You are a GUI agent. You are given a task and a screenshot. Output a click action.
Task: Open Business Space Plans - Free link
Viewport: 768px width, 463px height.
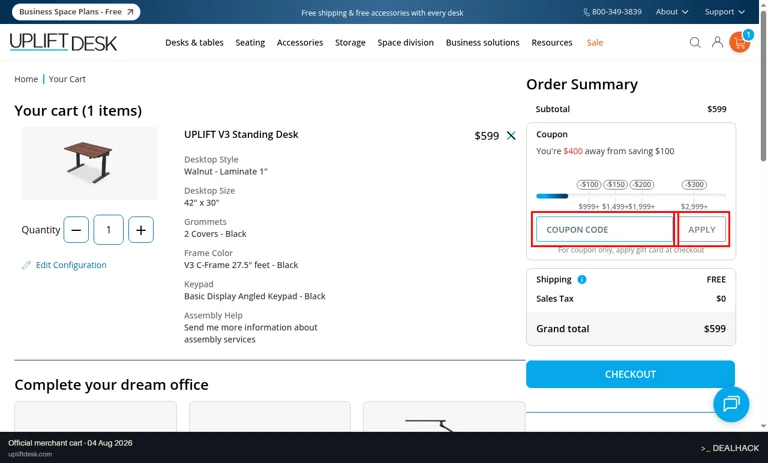click(x=76, y=12)
